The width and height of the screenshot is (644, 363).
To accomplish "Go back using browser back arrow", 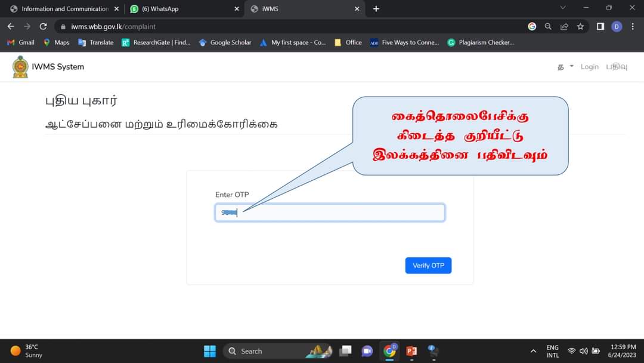I will [11, 26].
